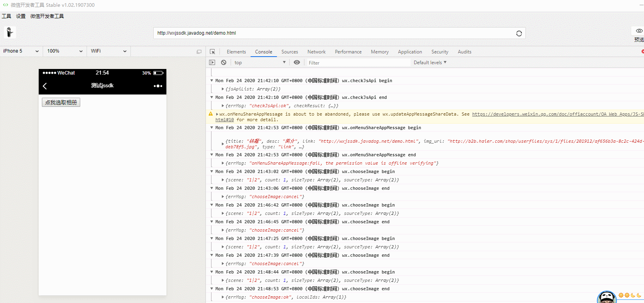Open the Default levels dropdown
Screen dimensions: 644x303
430,63
